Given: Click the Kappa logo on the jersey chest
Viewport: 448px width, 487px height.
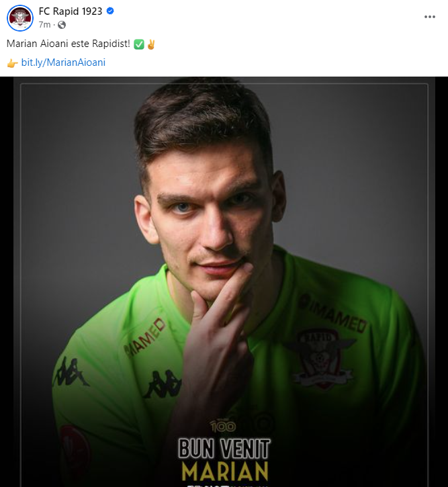Looking at the screenshot, I should click(161, 383).
